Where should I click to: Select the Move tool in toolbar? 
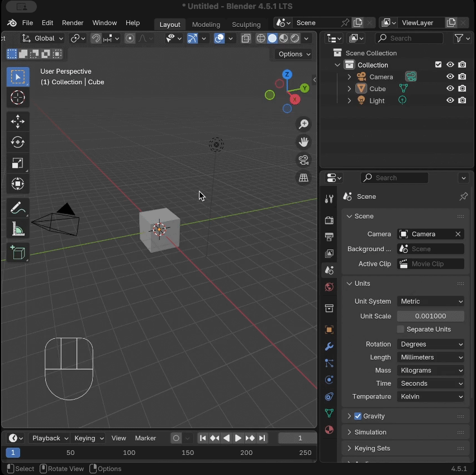(x=18, y=121)
